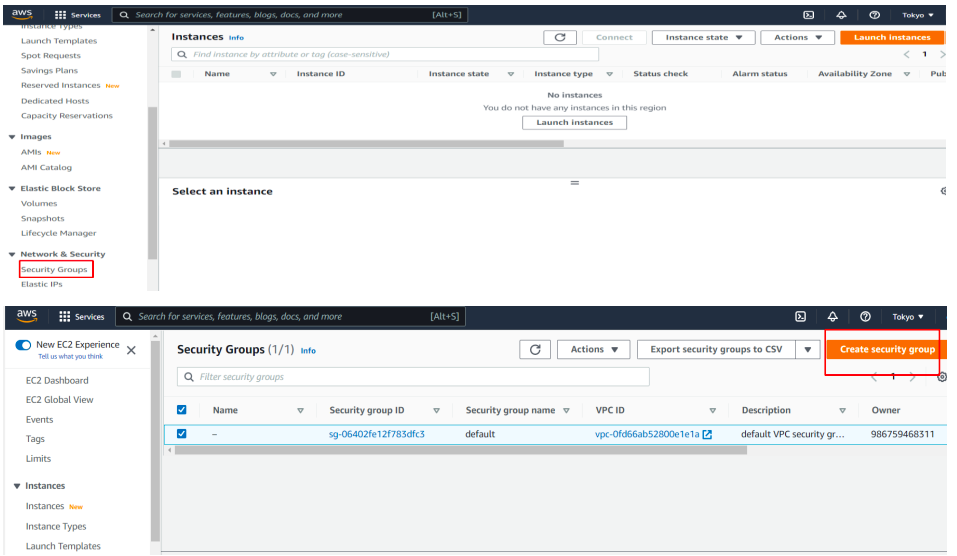Open security group sg-06402e12f783dfc3 link
Image resolution: width=957 pixels, height=556 pixels.
click(377, 434)
